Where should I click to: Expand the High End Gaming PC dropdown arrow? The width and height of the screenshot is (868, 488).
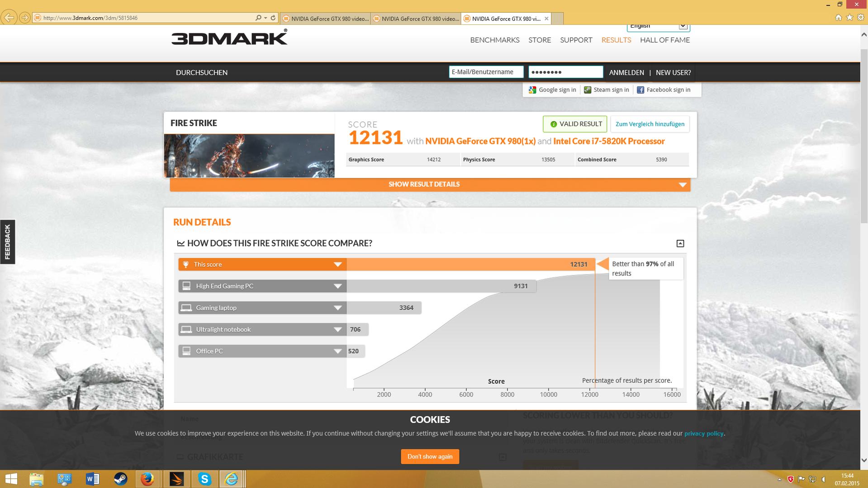337,286
